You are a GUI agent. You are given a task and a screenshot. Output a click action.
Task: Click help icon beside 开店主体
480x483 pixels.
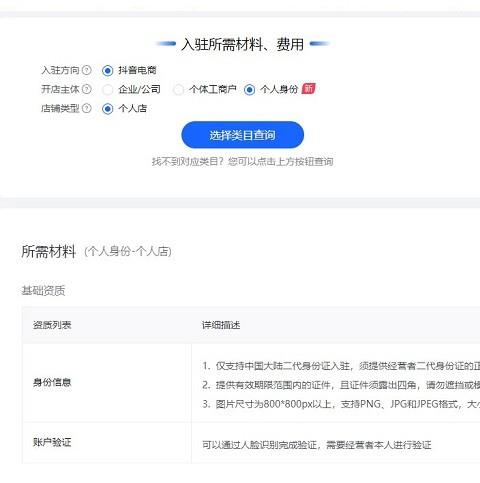87,89
